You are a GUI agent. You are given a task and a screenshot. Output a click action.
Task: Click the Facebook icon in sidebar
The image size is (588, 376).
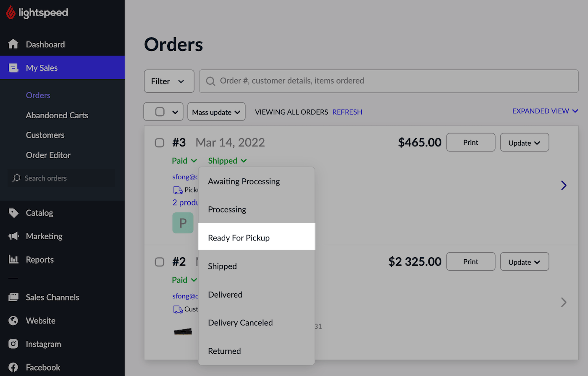[13, 367]
